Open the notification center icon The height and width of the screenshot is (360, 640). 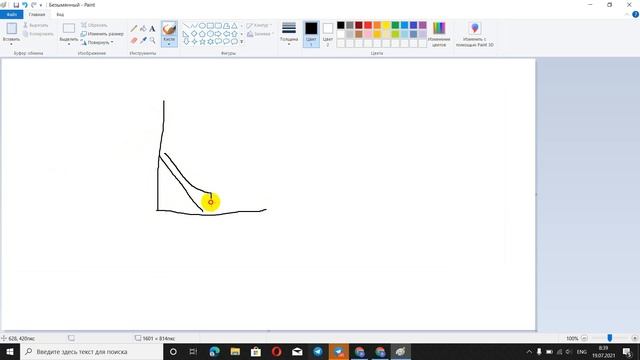click(x=627, y=351)
